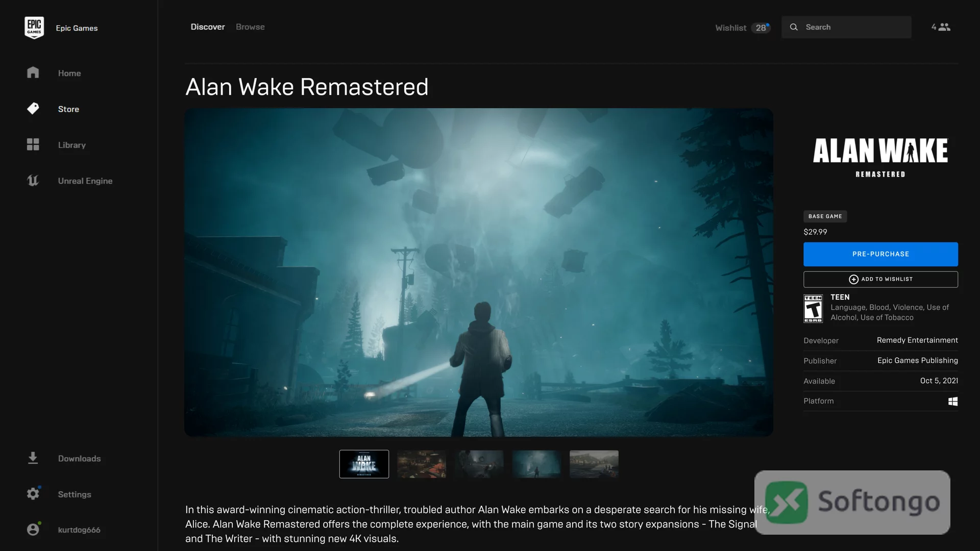
Task: Switch to the Browse tab
Action: click(250, 27)
